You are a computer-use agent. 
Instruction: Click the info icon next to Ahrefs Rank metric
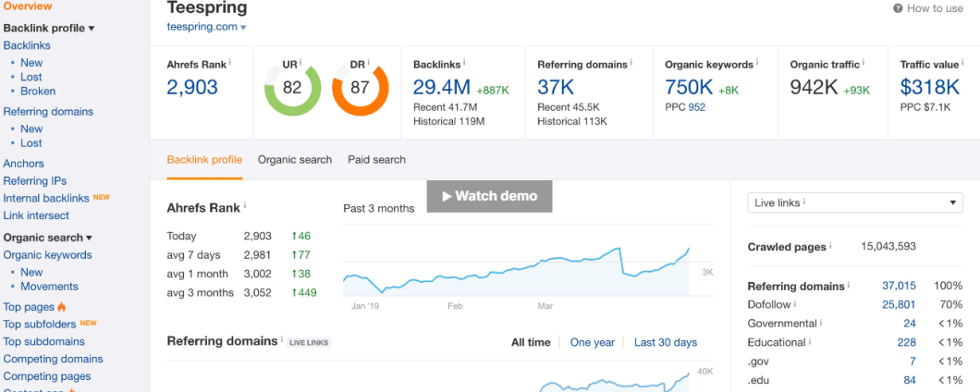coord(230,62)
